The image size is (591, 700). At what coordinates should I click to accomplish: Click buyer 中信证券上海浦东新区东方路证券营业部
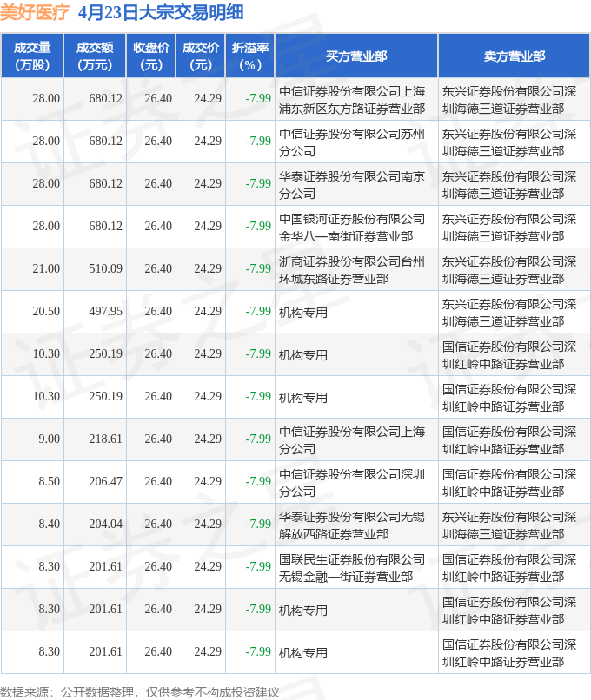coord(352,99)
